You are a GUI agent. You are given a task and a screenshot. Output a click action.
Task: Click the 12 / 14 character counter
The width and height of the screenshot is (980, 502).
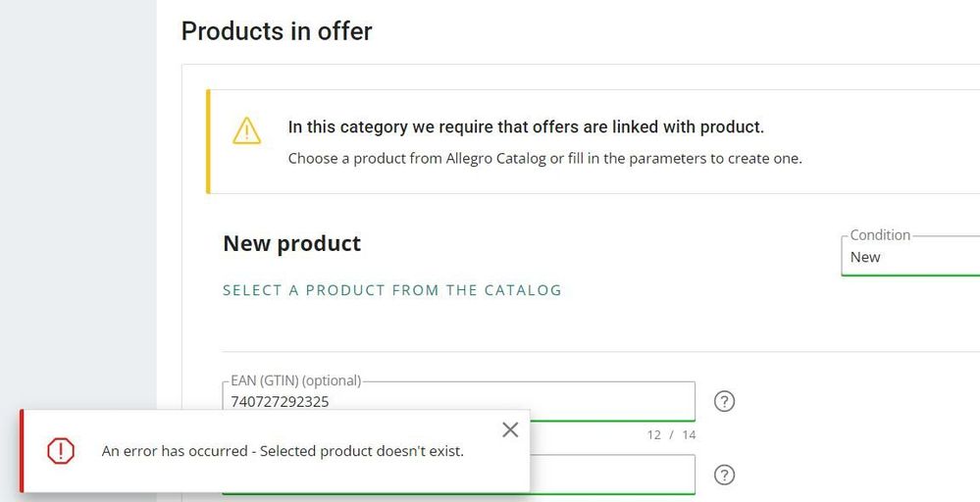(x=671, y=434)
